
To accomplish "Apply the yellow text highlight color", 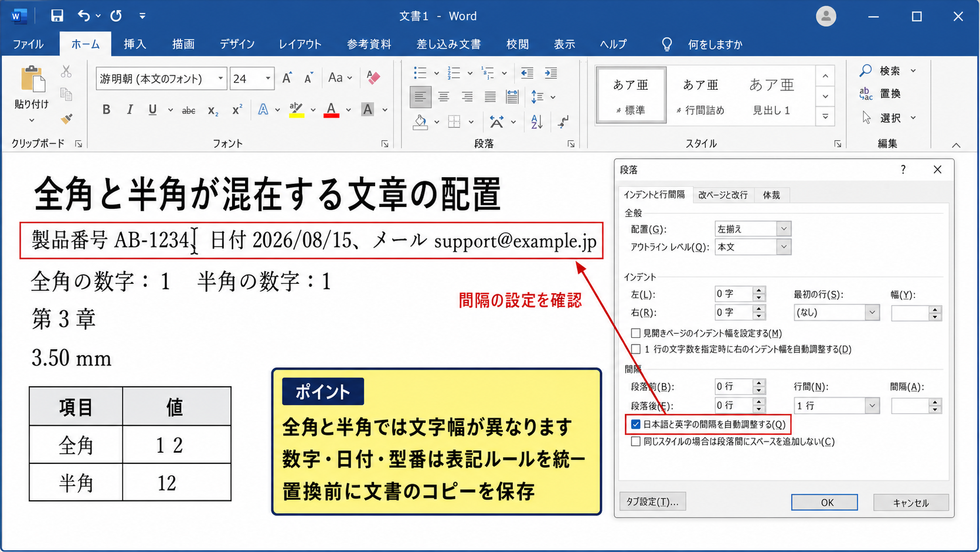I will (x=297, y=110).
